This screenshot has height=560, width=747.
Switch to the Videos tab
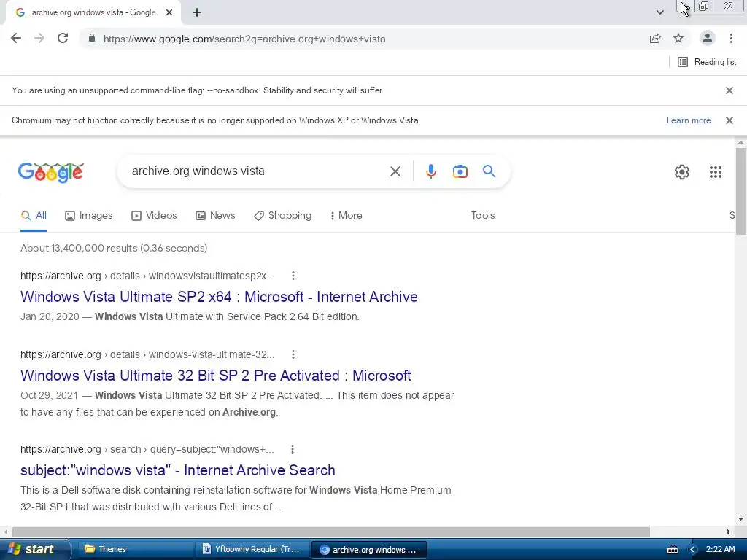click(155, 216)
